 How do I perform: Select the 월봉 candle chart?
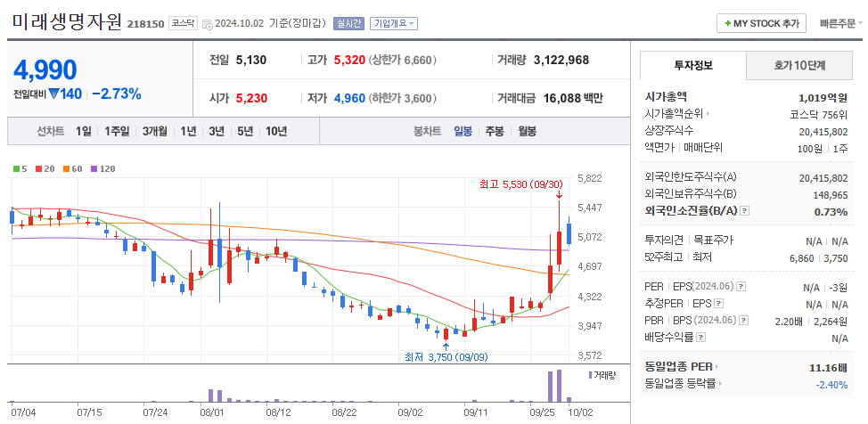coord(527,131)
